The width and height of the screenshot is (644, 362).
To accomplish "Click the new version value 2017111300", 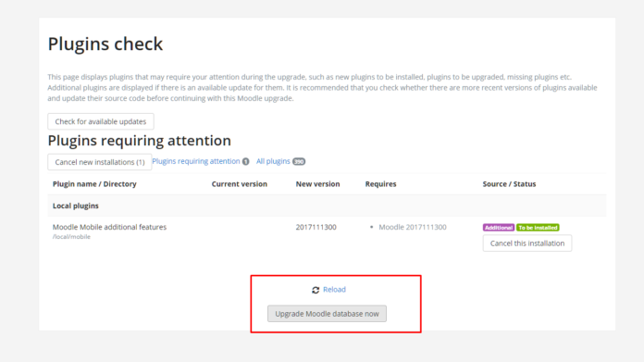I will (x=316, y=227).
